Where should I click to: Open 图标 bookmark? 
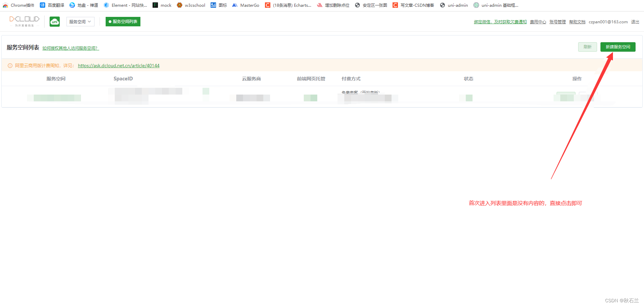click(219, 5)
